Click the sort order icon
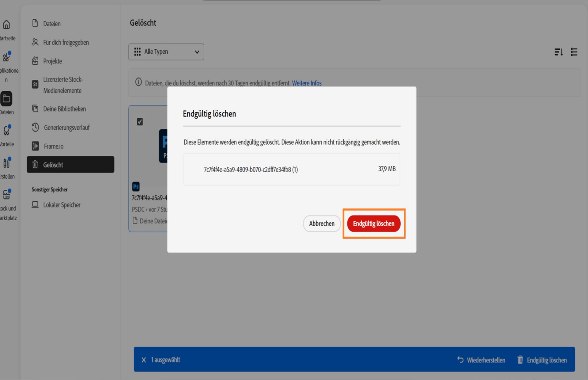This screenshot has height=380, width=588. coord(559,52)
